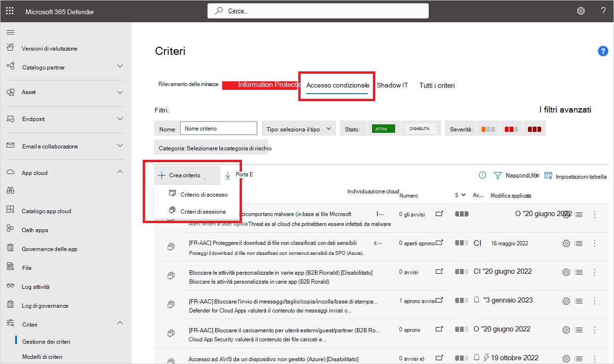Collapse the App cloud section
Viewport: 614px width, 364px height.
[x=120, y=173]
